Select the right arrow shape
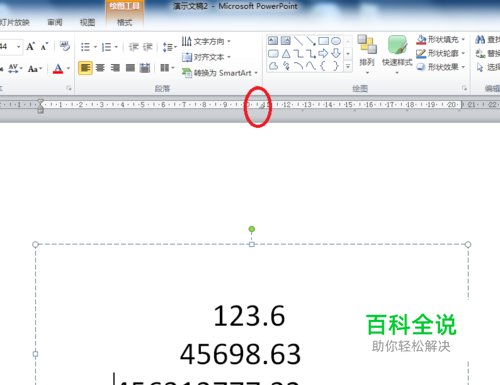This screenshot has width=500, height=385. click(x=323, y=53)
